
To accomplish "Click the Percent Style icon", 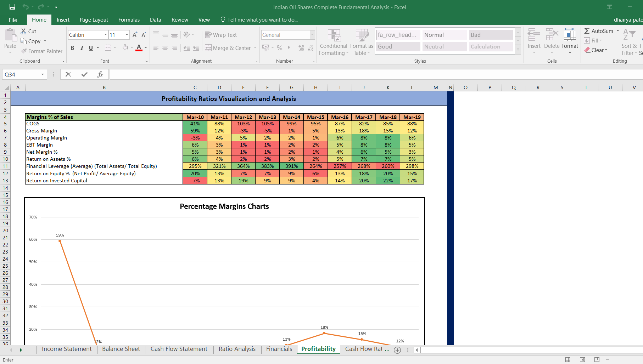I will [280, 47].
